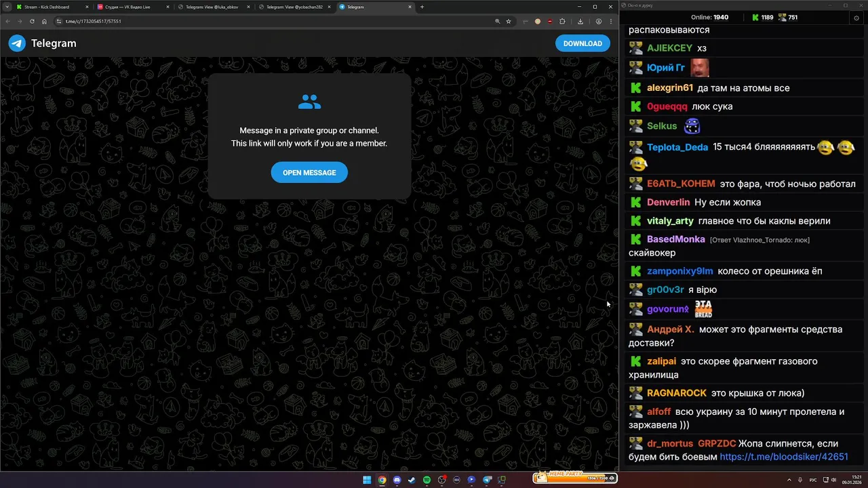Open the t.me/bloodsiker/42651 link in chat
The height and width of the screenshot is (488, 868).
(x=784, y=457)
